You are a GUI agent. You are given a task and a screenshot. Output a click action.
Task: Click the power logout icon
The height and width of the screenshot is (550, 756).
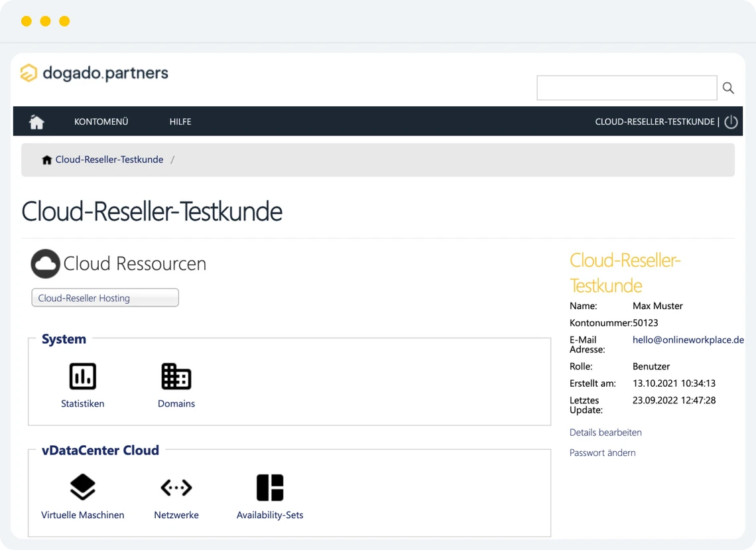click(x=731, y=122)
